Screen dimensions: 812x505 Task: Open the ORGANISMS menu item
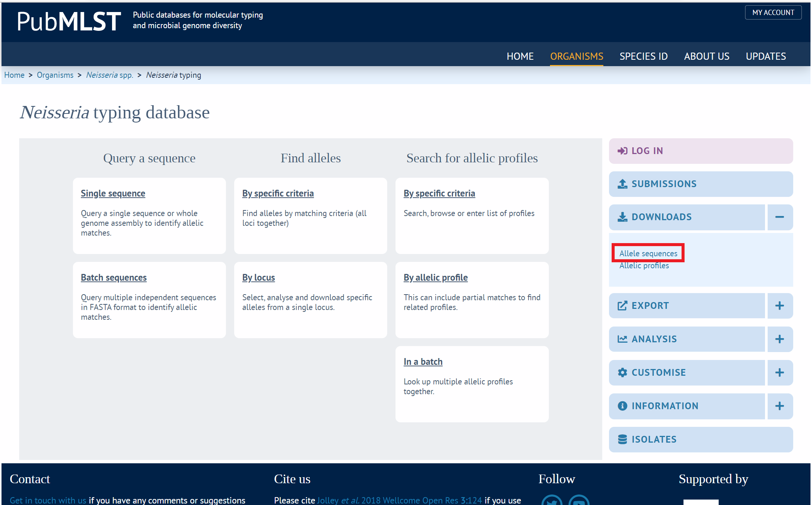pos(577,56)
